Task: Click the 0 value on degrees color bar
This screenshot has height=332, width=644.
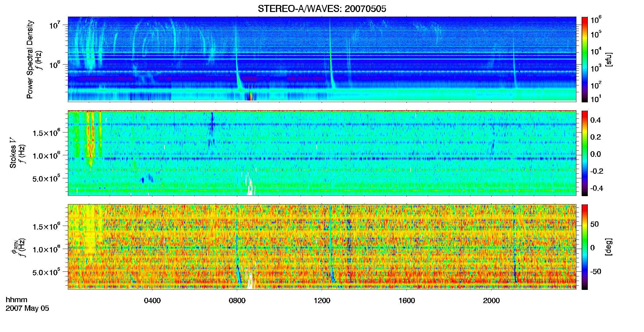Action: (592, 248)
